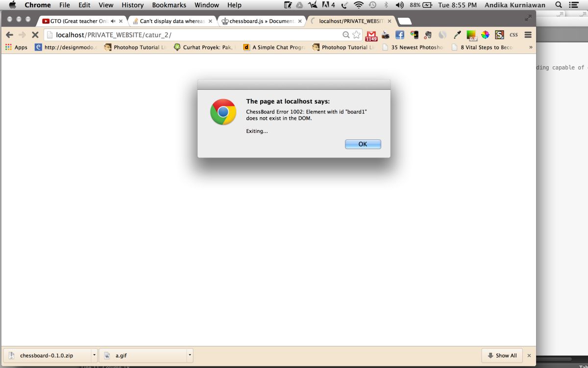Open the View menu
The image size is (588, 368).
pyautogui.click(x=106, y=5)
